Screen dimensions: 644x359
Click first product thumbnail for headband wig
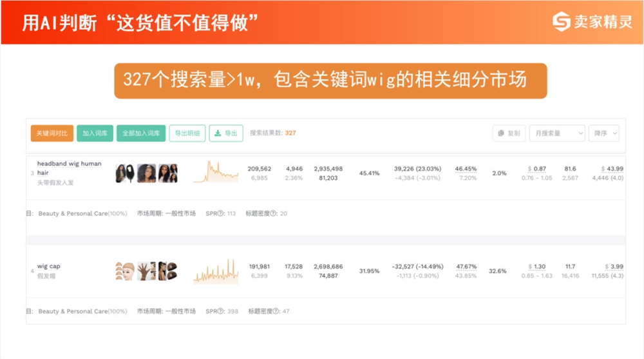[124, 173]
